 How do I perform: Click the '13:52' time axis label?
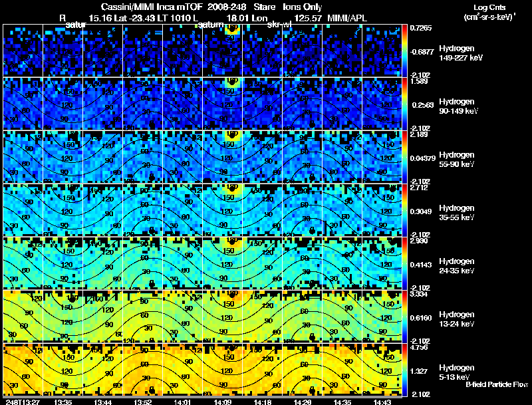(x=143, y=402)
